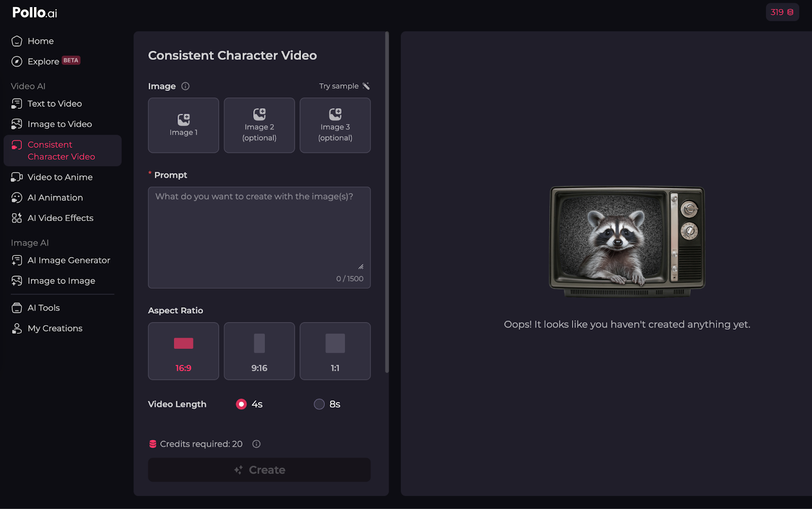The image size is (812, 509).
Task: Click the raccoon TV placeholder image
Action: (627, 241)
